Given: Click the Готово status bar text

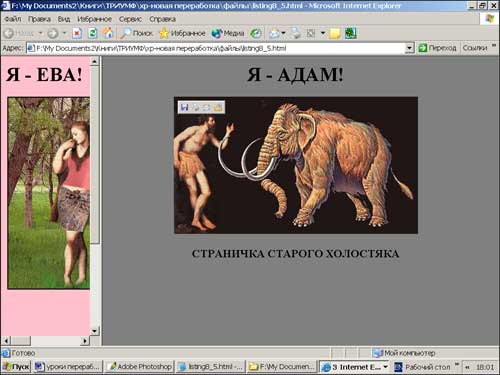Looking at the screenshot, I should coord(23,353).
